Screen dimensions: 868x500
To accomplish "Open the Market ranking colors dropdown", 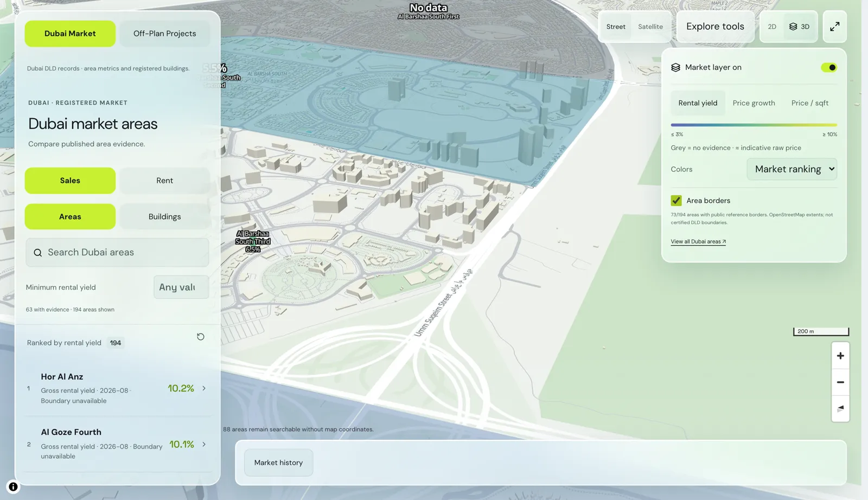I will (792, 169).
